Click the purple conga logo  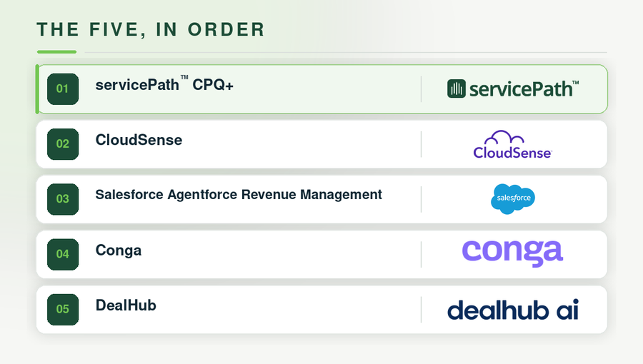tap(512, 253)
